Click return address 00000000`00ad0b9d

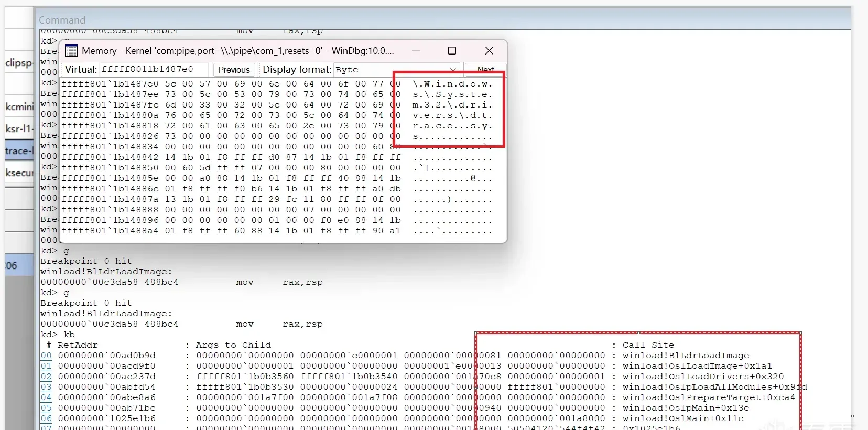[106, 356]
